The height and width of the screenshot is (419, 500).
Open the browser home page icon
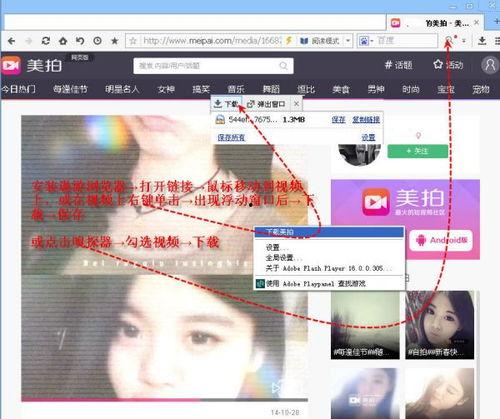point(63,41)
